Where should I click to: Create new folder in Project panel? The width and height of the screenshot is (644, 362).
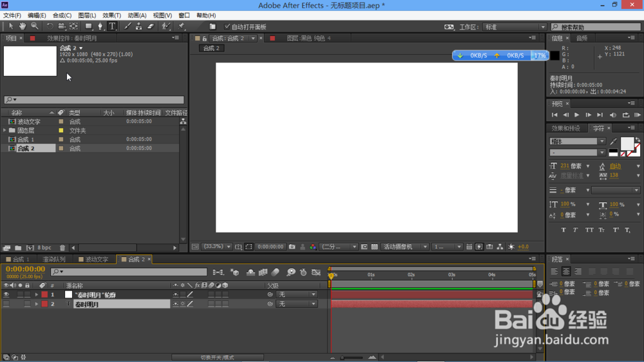coord(18,248)
